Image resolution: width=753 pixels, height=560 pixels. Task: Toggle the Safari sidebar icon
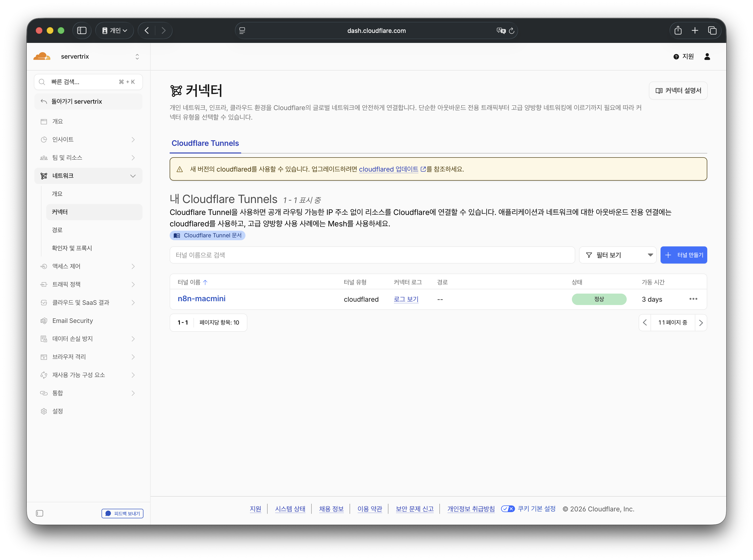pyautogui.click(x=82, y=31)
